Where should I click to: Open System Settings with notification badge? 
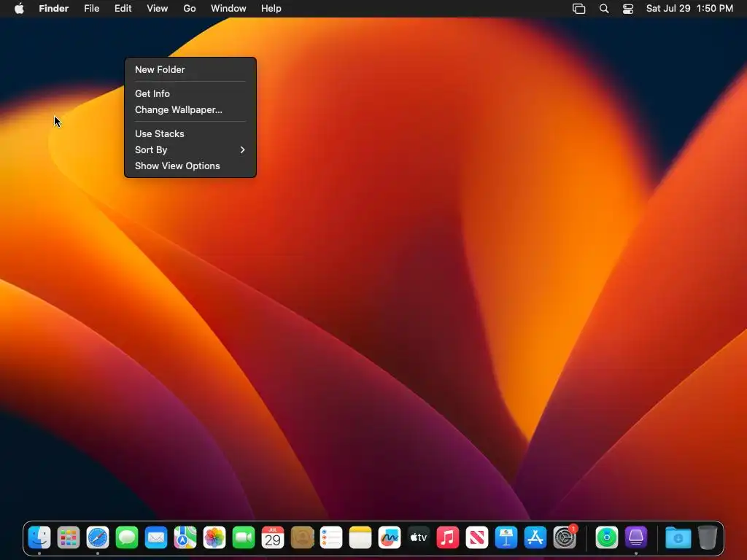coord(565,537)
